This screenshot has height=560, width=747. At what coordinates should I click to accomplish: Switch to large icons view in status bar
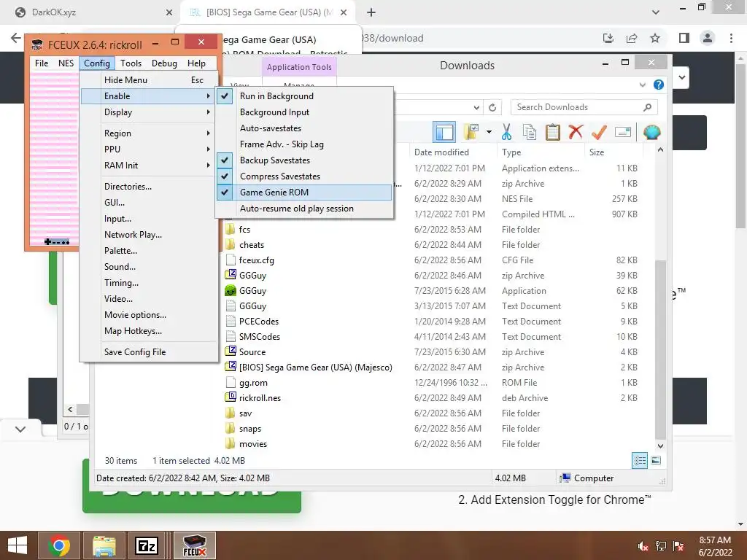[x=656, y=460]
